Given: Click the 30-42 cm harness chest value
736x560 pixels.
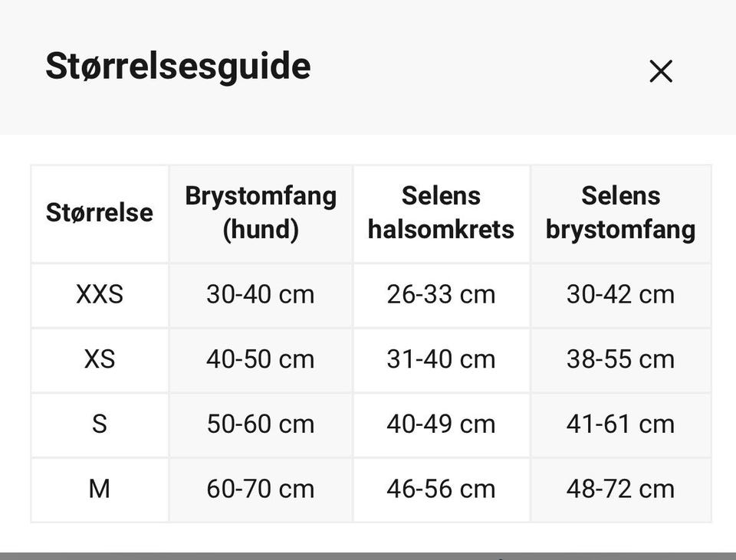Looking at the screenshot, I should tap(620, 296).
